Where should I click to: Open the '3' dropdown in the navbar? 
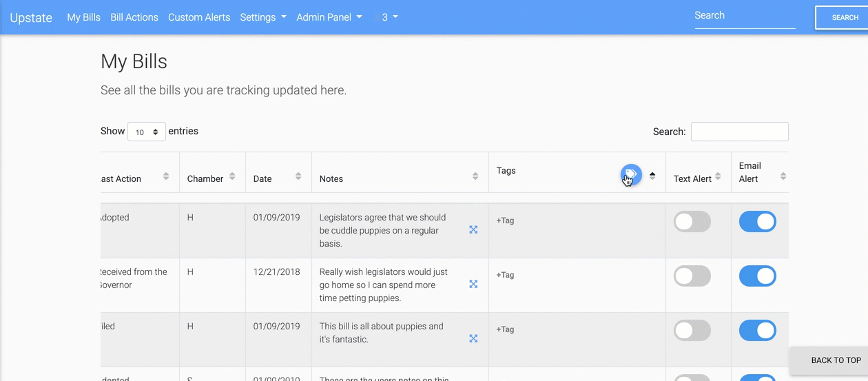pyautogui.click(x=390, y=17)
